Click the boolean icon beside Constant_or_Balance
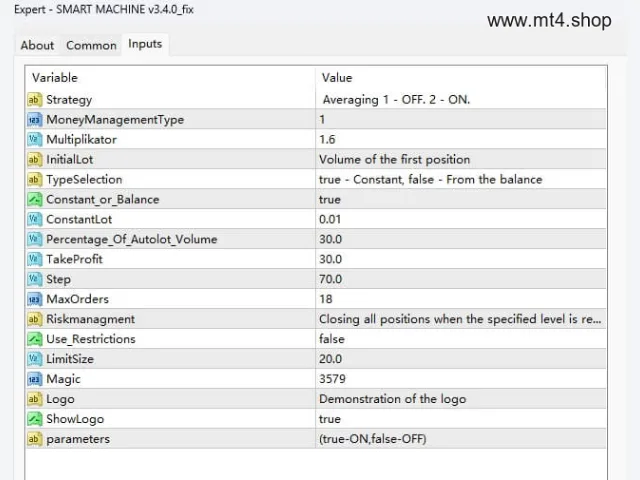640x480 pixels. [x=35, y=200]
